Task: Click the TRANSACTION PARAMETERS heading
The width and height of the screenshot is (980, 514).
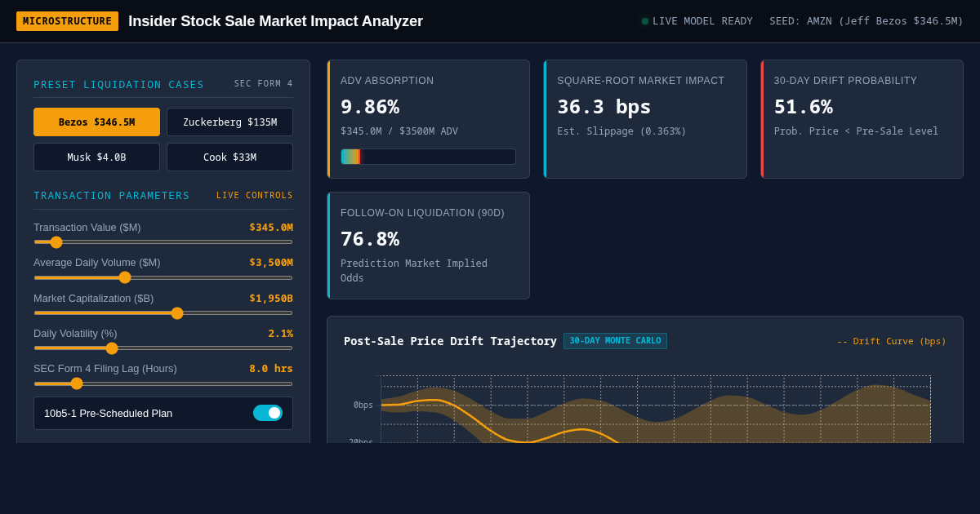Action: pyautogui.click(x=112, y=196)
